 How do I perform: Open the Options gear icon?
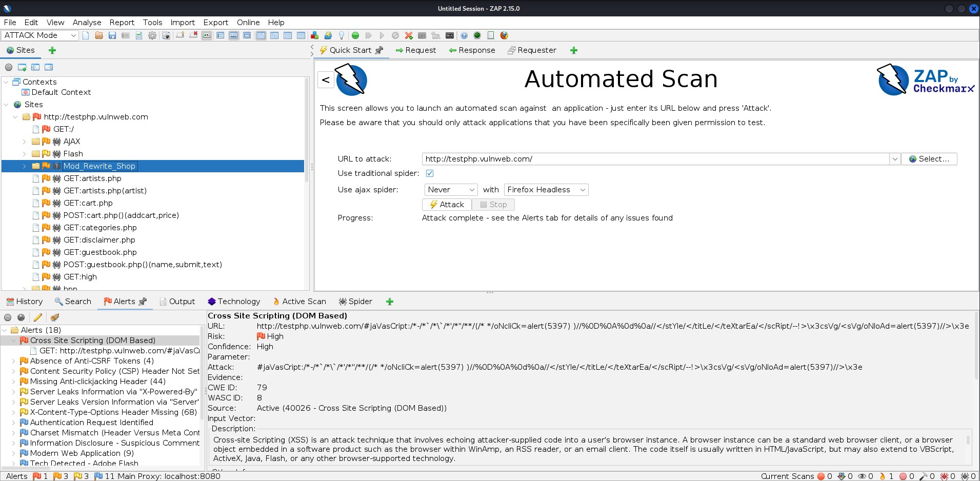coord(152,35)
